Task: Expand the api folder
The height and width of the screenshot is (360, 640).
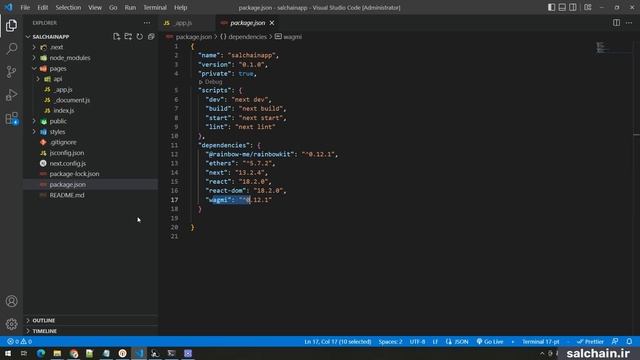Action: 38,79
